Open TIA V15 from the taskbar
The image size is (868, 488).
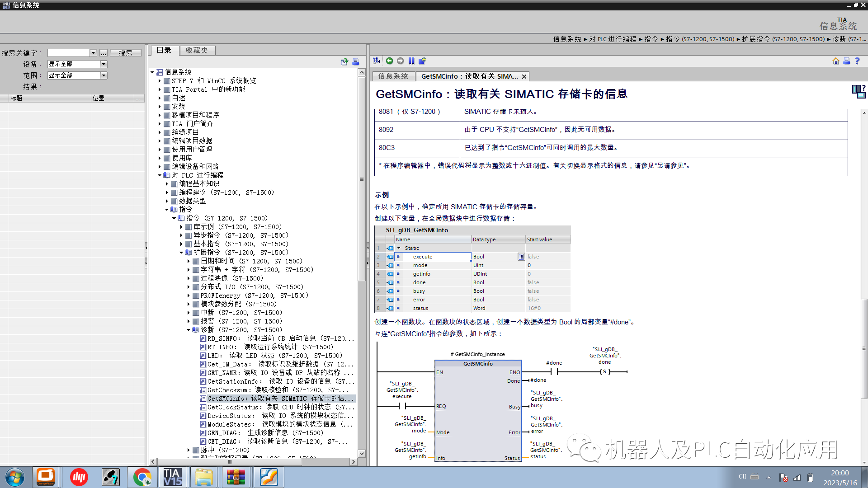pyautogui.click(x=173, y=478)
